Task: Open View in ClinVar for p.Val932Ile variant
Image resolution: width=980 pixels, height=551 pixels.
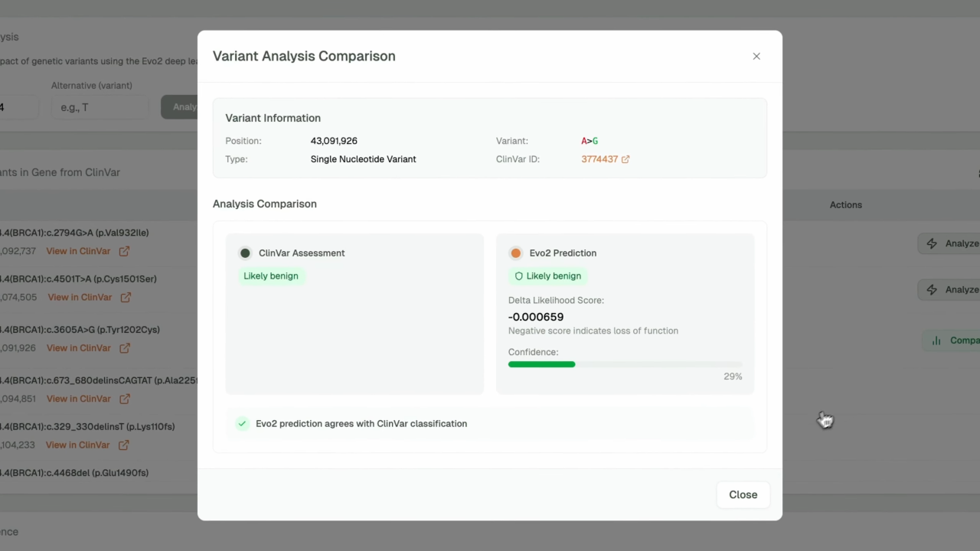Action: pos(78,251)
